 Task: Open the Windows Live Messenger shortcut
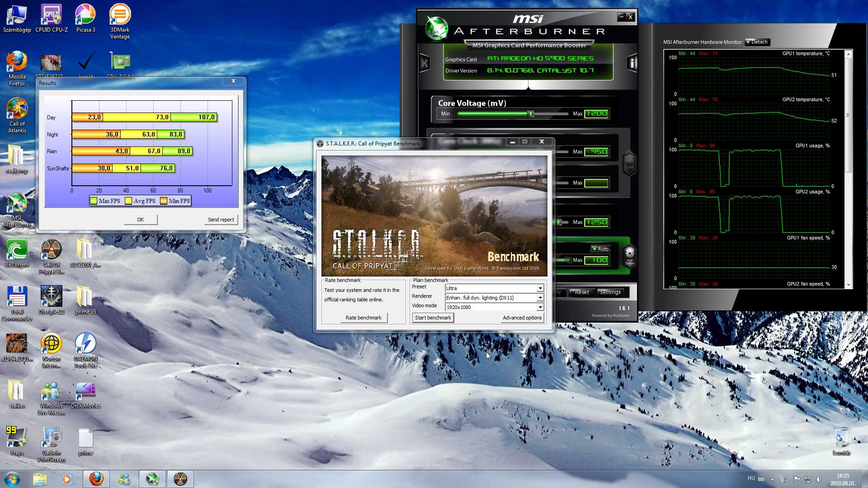coord(52,398)
